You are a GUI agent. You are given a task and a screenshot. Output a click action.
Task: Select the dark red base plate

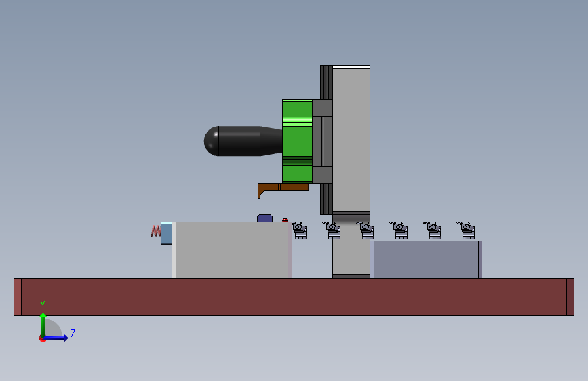coord(294,297)
